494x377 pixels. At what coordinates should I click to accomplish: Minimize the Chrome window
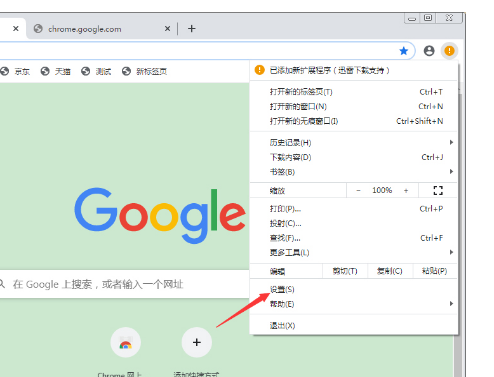412,18
